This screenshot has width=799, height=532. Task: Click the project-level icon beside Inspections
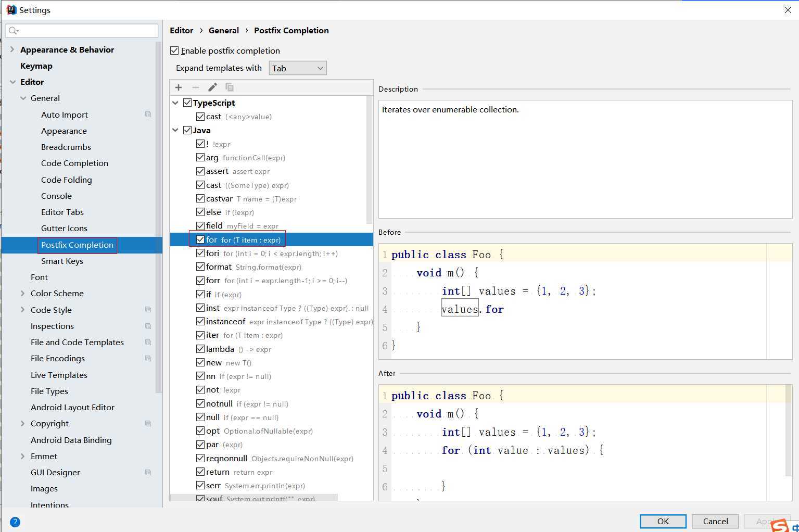coord(148,326)
